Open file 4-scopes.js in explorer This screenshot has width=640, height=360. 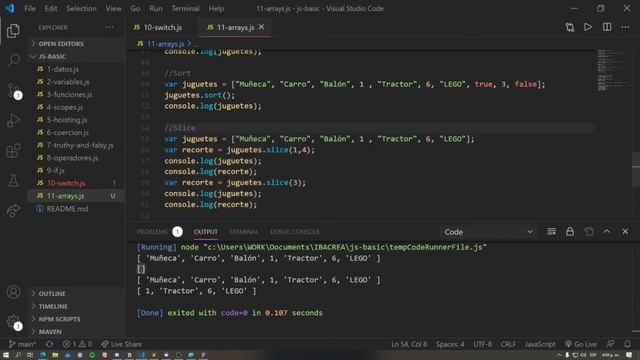pos(76,107)
